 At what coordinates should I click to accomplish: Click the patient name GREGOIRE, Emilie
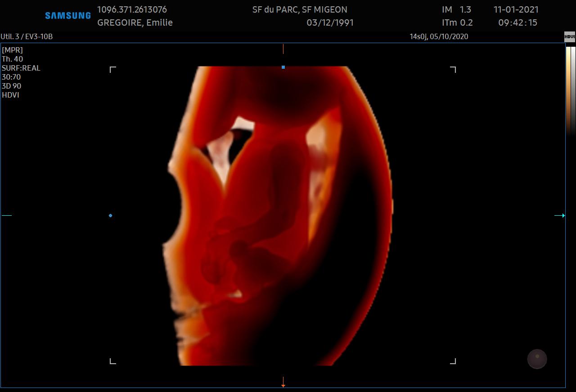pyautogui.click(x=135, y=22)
